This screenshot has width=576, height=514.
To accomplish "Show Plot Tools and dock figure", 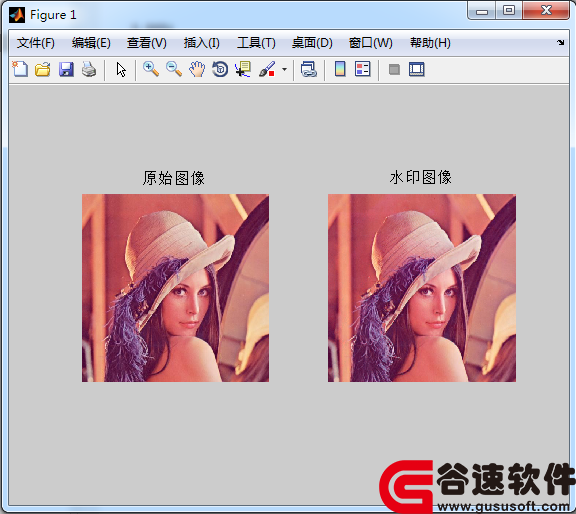I will pos(417,69).
